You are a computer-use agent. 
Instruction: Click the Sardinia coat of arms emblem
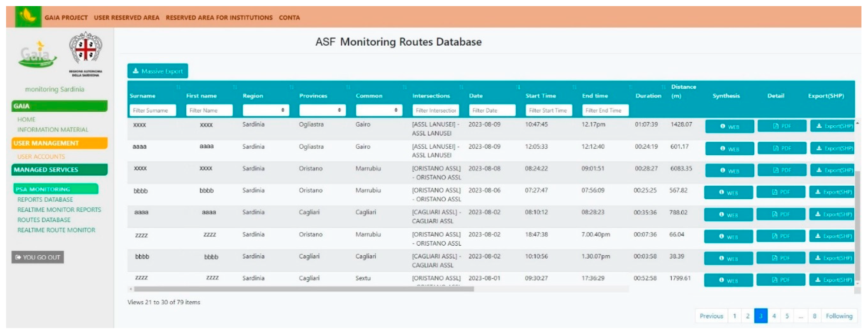point(85,49)
